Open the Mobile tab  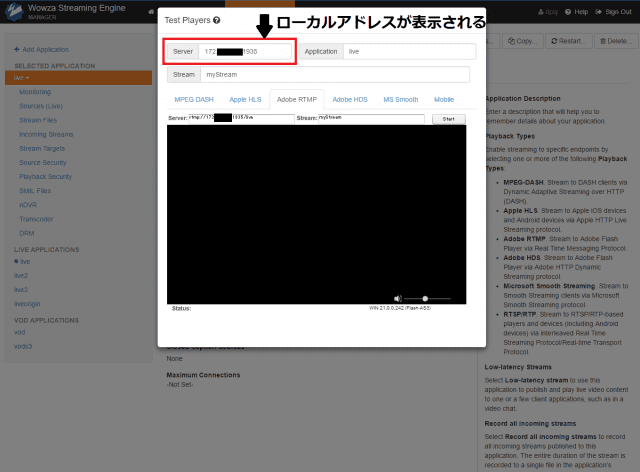point(444,99)
